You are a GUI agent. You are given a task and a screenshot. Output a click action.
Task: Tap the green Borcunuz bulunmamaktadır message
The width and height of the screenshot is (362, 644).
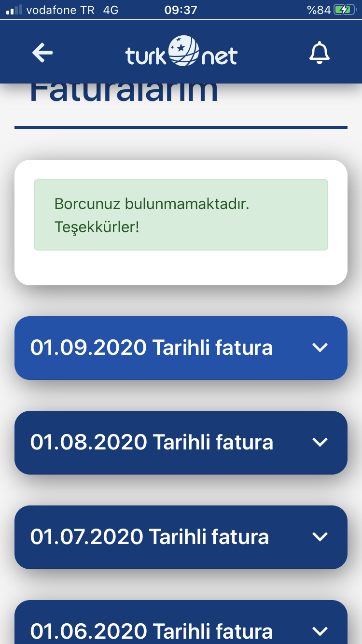point(181,215)
